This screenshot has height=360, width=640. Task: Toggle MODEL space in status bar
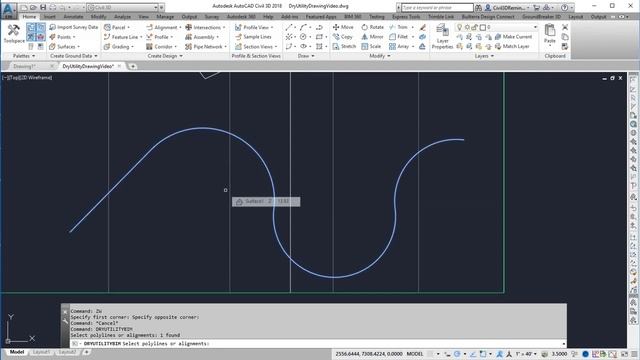415,354
